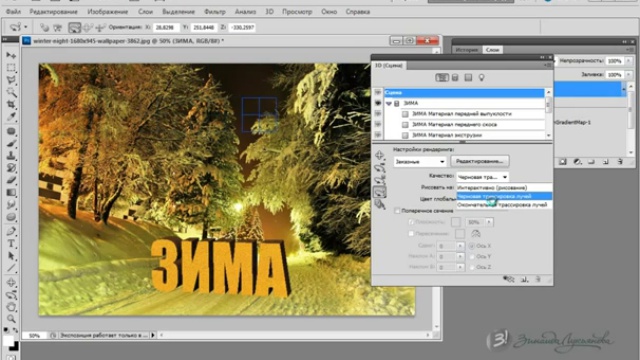This screenshot has height=360, width=640.
Task: Select the Eyedropper tool
Action: [11, 117]
